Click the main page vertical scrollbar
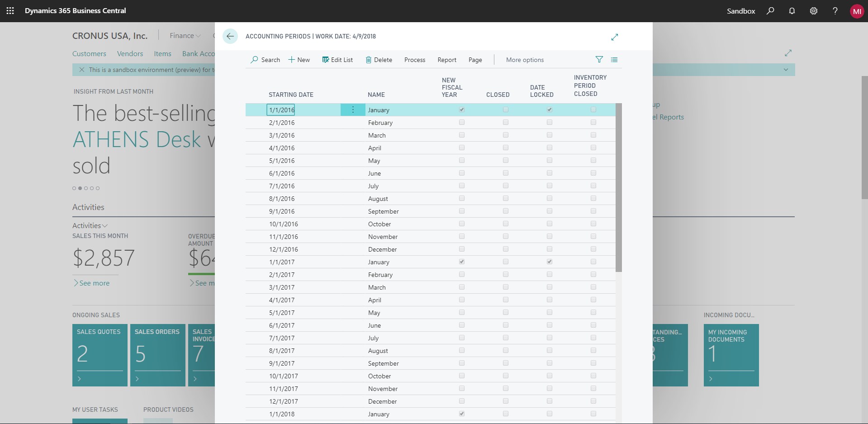 [x=864, y=138]
